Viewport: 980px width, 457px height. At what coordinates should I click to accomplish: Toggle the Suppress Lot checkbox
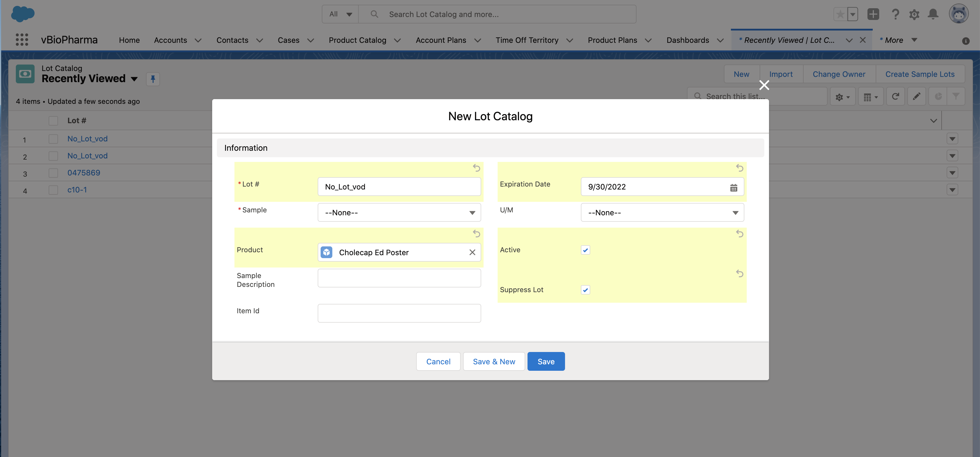[586, 290]
